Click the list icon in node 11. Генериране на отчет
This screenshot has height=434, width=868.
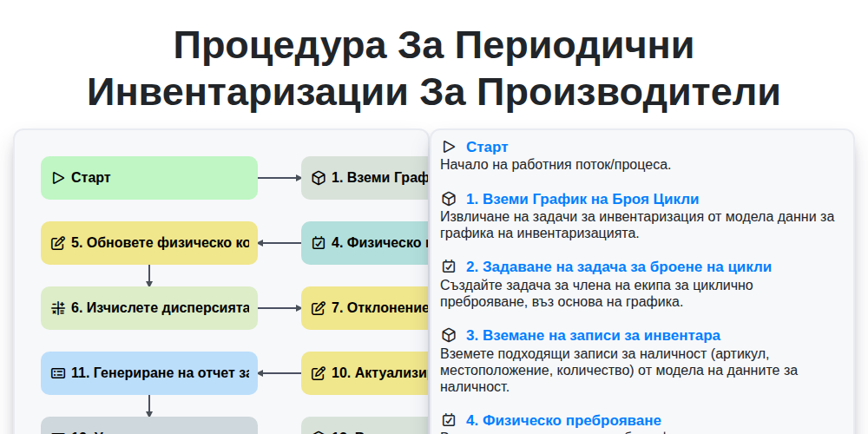[x=58, y=373]
